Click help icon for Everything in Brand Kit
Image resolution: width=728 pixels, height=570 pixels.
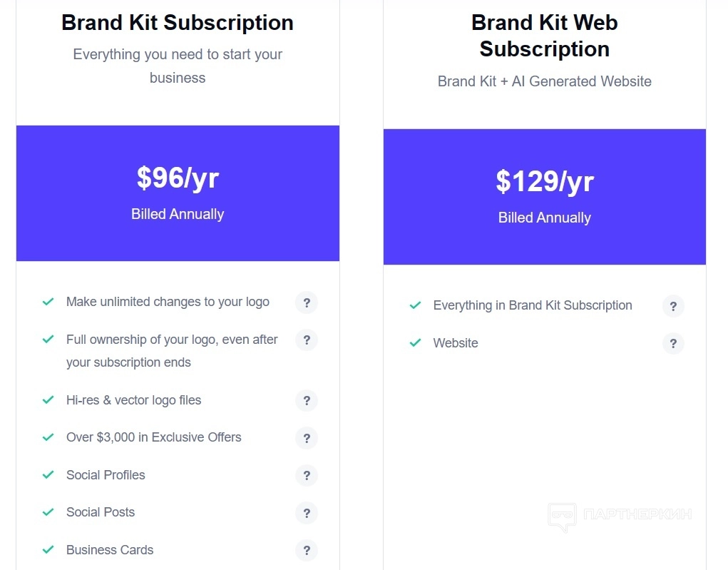(x=673, y=306)
